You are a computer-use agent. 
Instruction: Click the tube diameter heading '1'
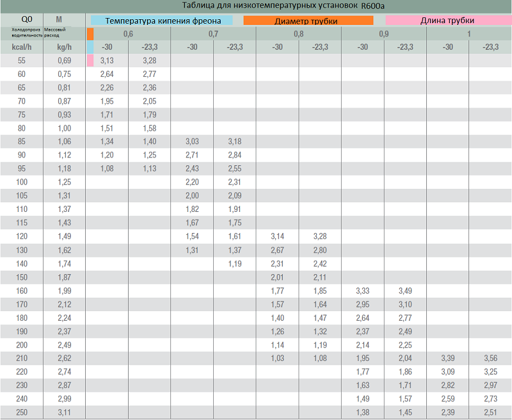[469, 34]
